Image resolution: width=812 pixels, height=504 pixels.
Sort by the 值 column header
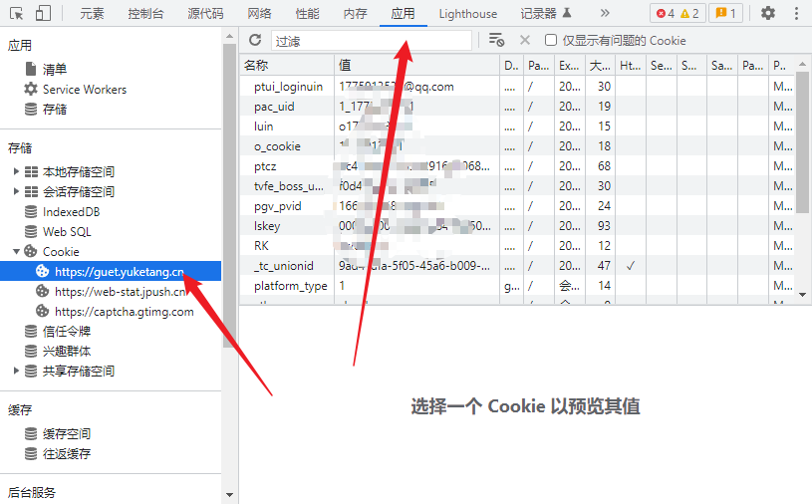click(x=416, y=65)
